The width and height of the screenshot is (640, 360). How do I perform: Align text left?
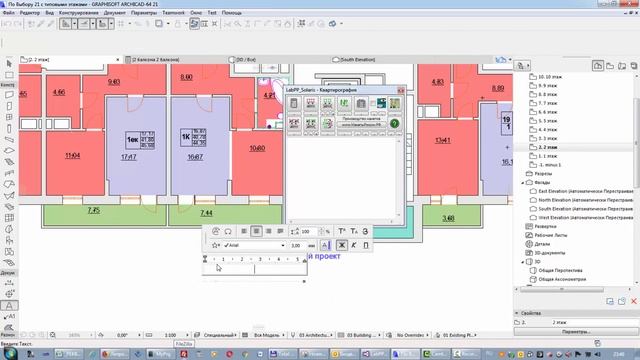pos(244,231)
